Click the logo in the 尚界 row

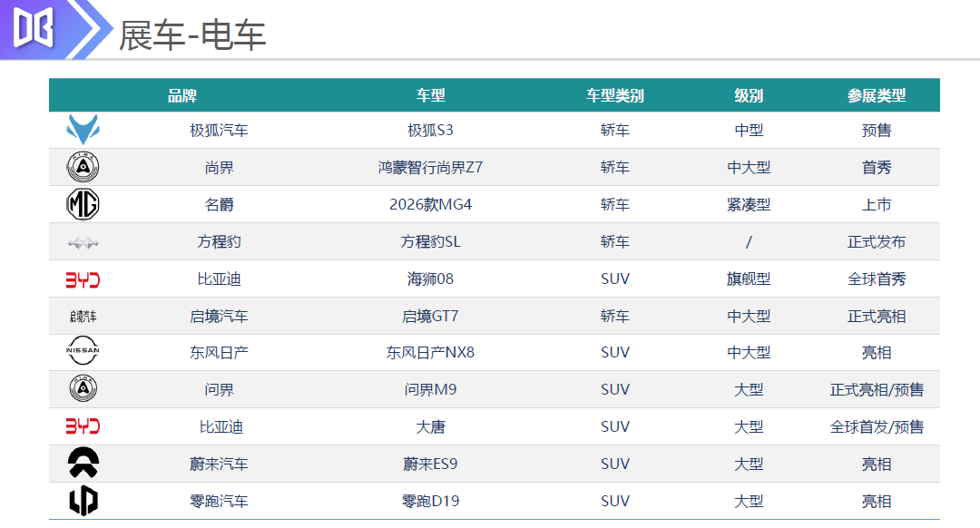[x=83, y=167]
